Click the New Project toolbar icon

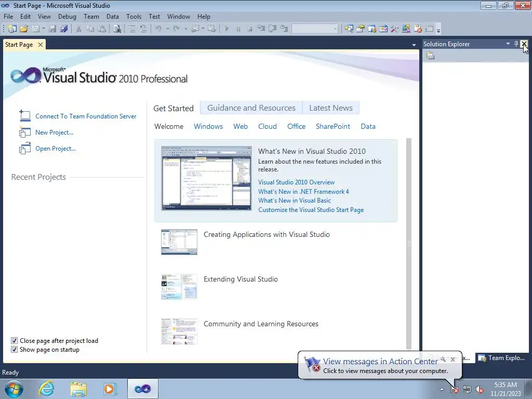coord(12,29)
